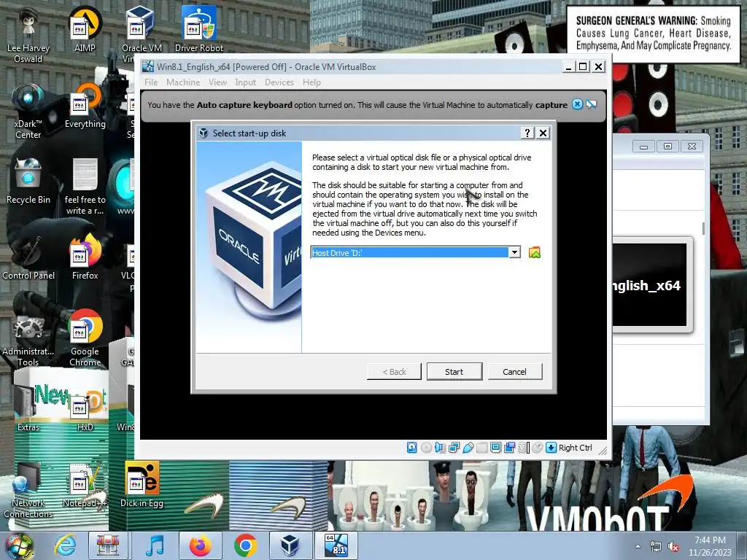Open Notepad++ desktop shortcut
Screen dimensions: 747x560
tap(85, 485)
